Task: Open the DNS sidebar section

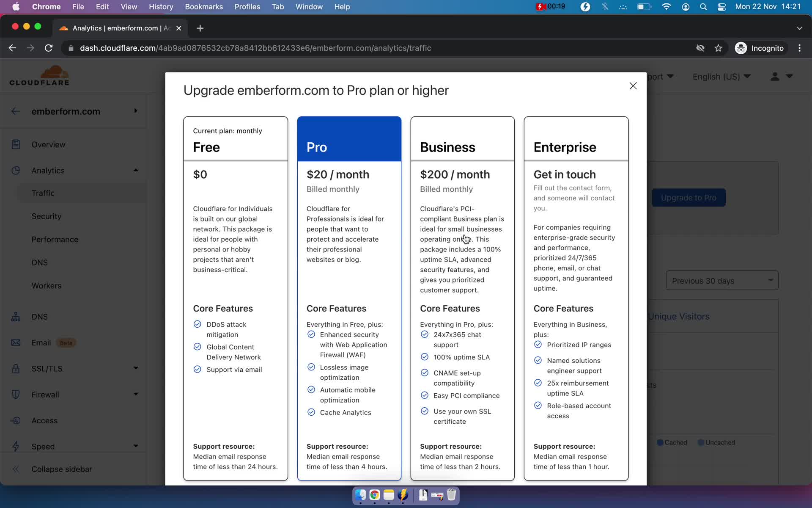Action: [x=40, y=316]
